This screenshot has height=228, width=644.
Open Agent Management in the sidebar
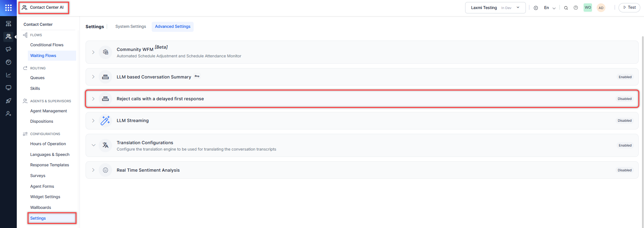[x=49, y=111]
